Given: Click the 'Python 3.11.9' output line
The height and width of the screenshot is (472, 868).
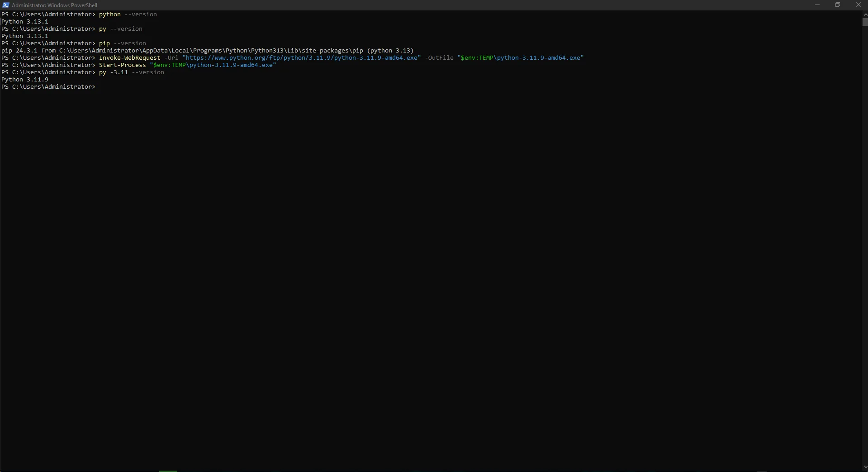Looking at the screenshot, I should pyautogui.click(x=25, y=80).
